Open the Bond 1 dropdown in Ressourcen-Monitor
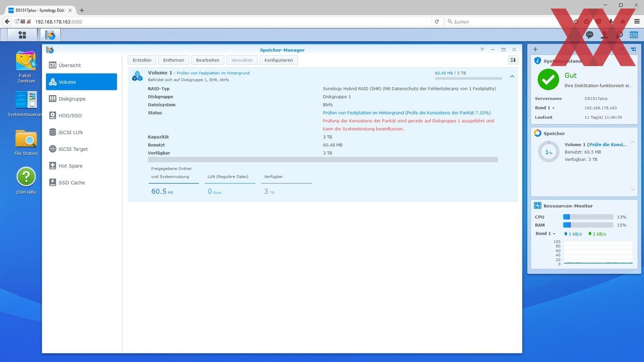The height and width of the screenshot is (362, 644). point(545,234)
